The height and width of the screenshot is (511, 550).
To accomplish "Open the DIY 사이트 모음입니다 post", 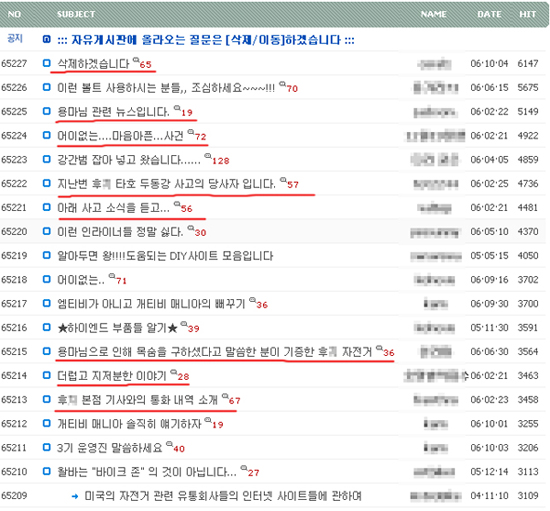I will click(165, 256).
